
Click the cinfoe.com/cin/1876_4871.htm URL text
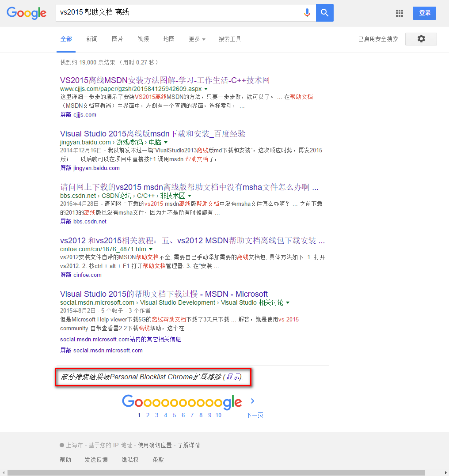point(103,249)
